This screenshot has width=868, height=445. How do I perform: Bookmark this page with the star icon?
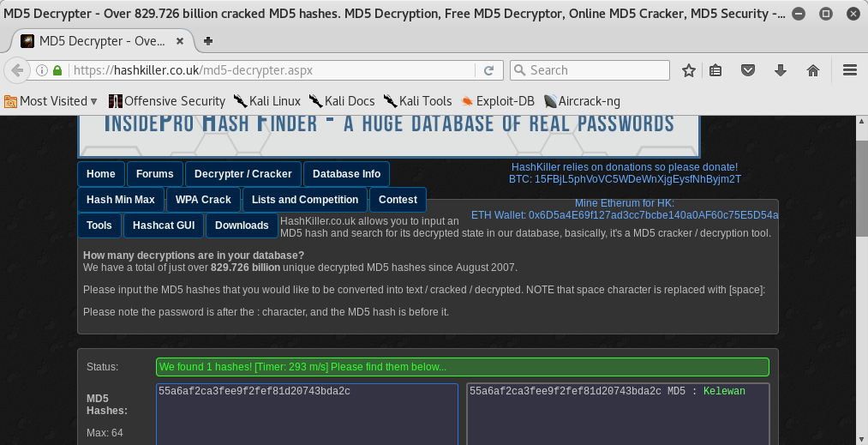coord(689,70)
